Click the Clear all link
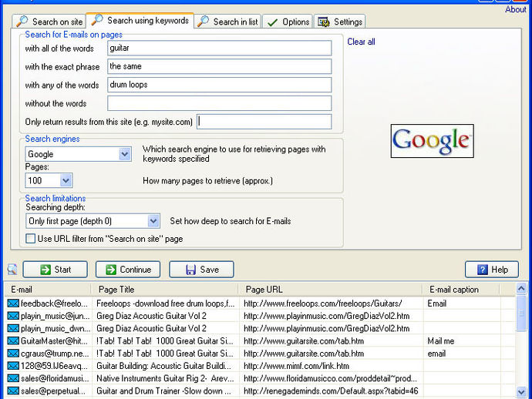 point(361,42)
